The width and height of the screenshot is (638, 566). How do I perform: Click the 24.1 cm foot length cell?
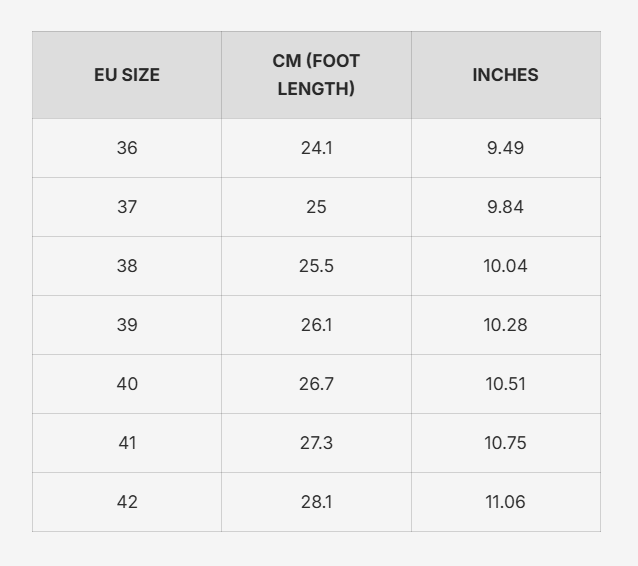[316, 148]
